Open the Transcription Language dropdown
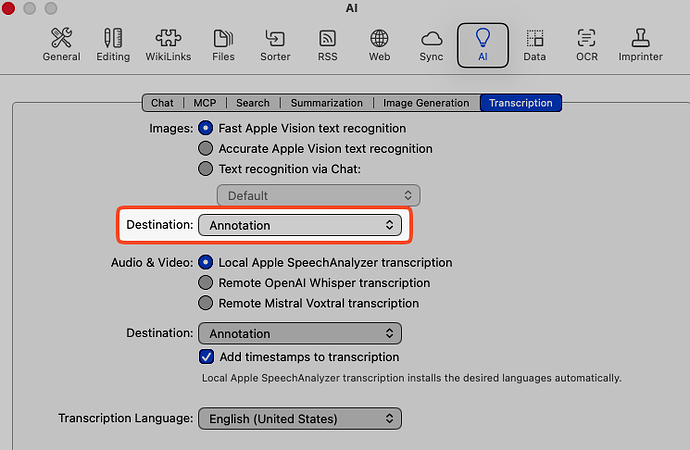The height and width of the screenshot is (450, 690). 300,418
